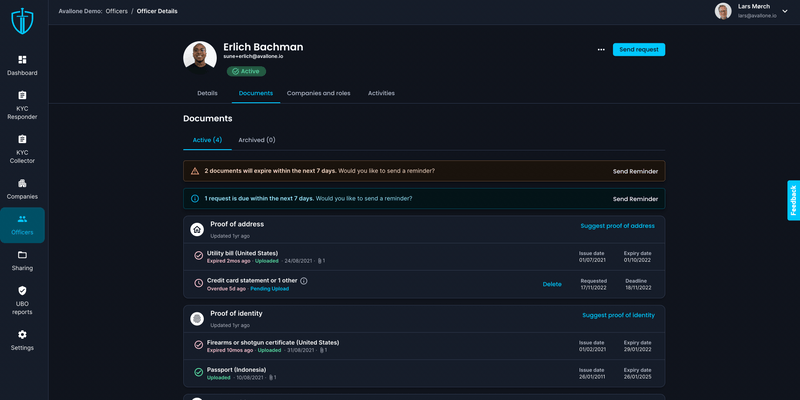Open KYC Collector in the sidebar
The image size is (800, 400).
(x=22, y=139)
